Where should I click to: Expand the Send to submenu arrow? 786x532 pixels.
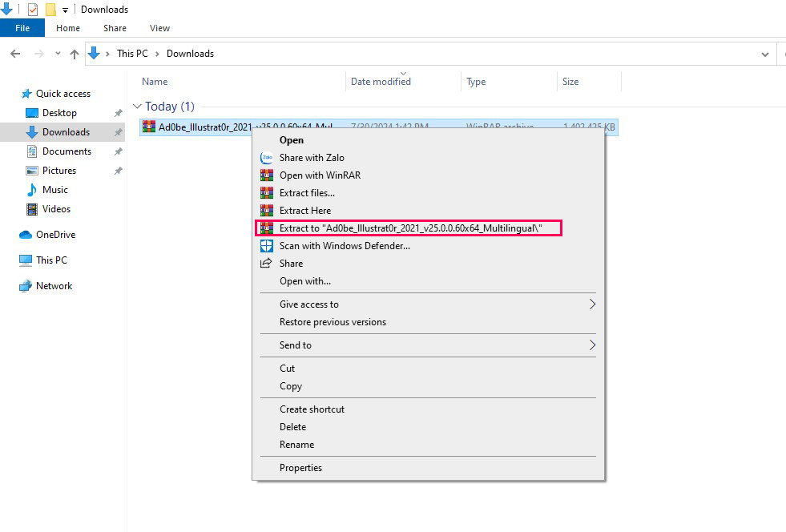[592, 345]
